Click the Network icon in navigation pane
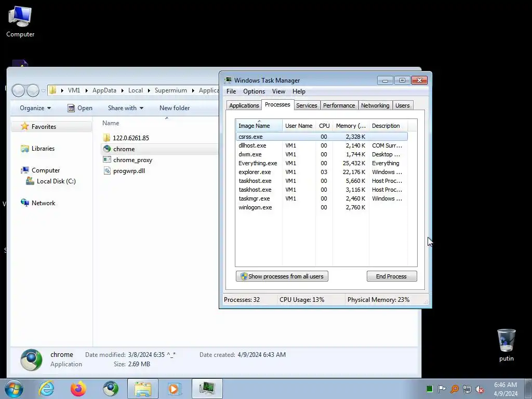 click(25, 203)
